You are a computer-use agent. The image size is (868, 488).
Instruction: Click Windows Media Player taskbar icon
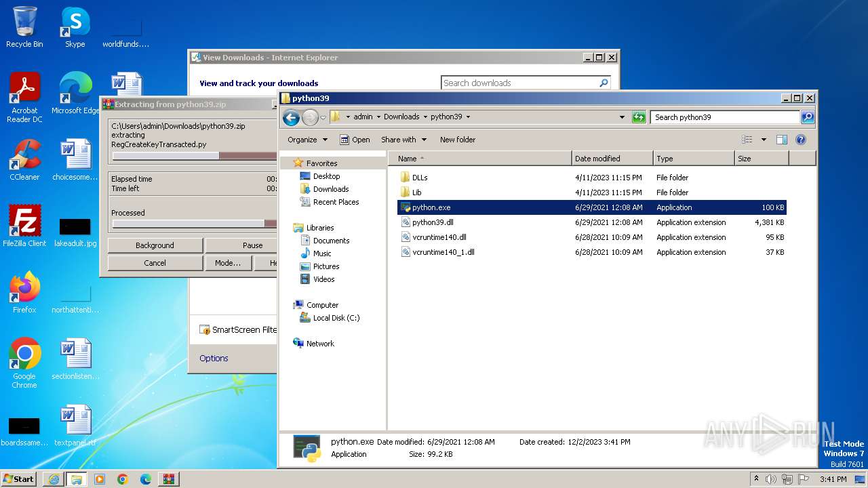(100, 479)
